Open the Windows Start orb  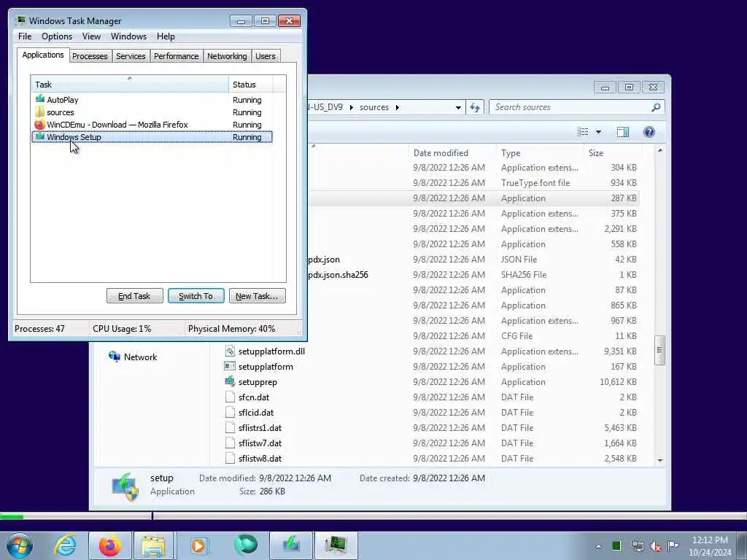point(19,545)
